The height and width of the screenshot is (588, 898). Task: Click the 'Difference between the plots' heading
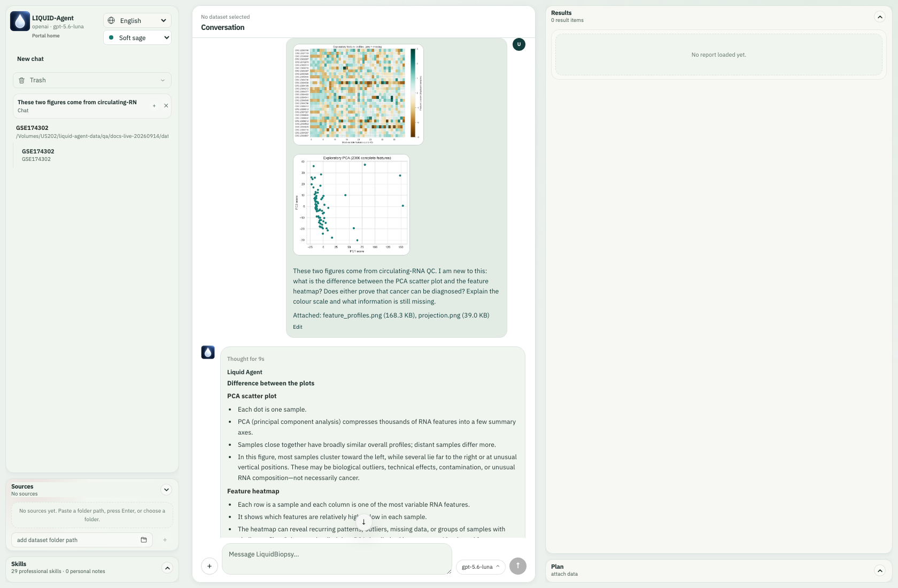(x=271, y=383)
